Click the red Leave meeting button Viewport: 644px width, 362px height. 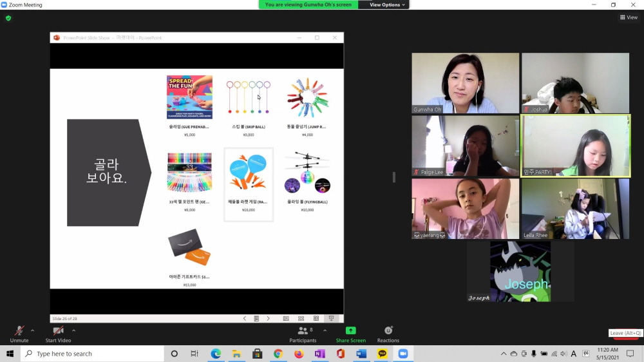pyautogui.click(x=625, y=334)
